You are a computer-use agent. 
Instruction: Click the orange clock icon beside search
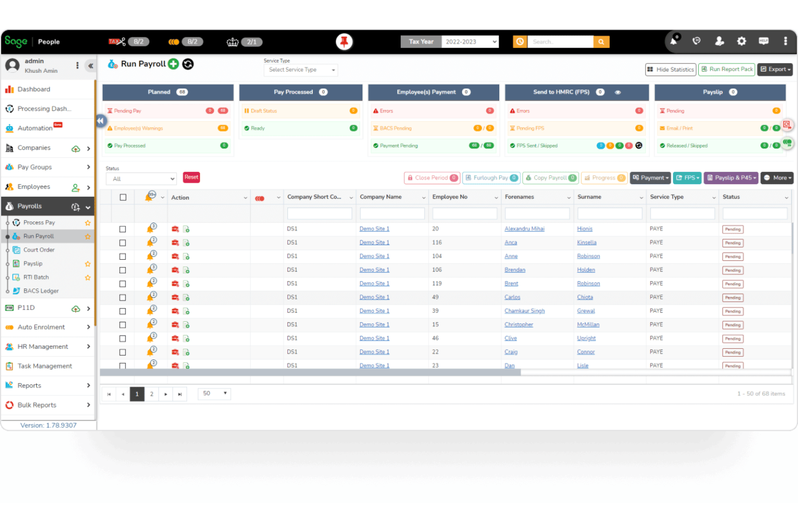(520, 42)
